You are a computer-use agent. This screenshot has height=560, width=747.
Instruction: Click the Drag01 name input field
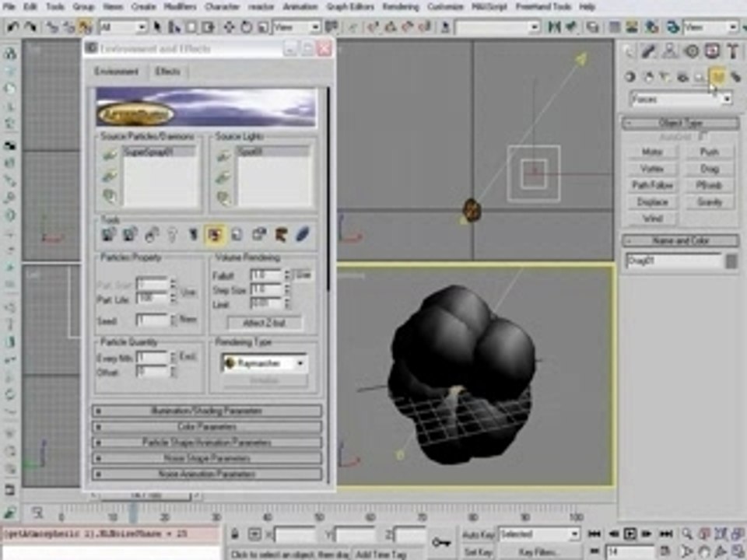click(x=674, y=261)
